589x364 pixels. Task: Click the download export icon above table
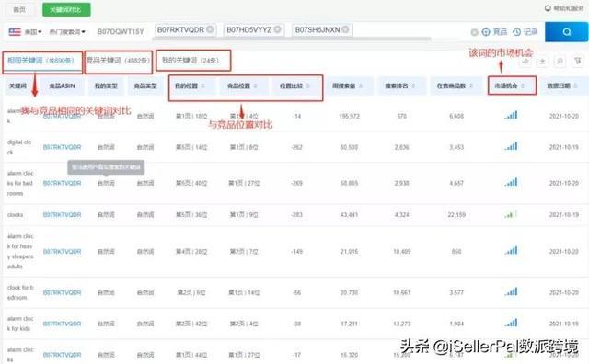click(542, 62)
